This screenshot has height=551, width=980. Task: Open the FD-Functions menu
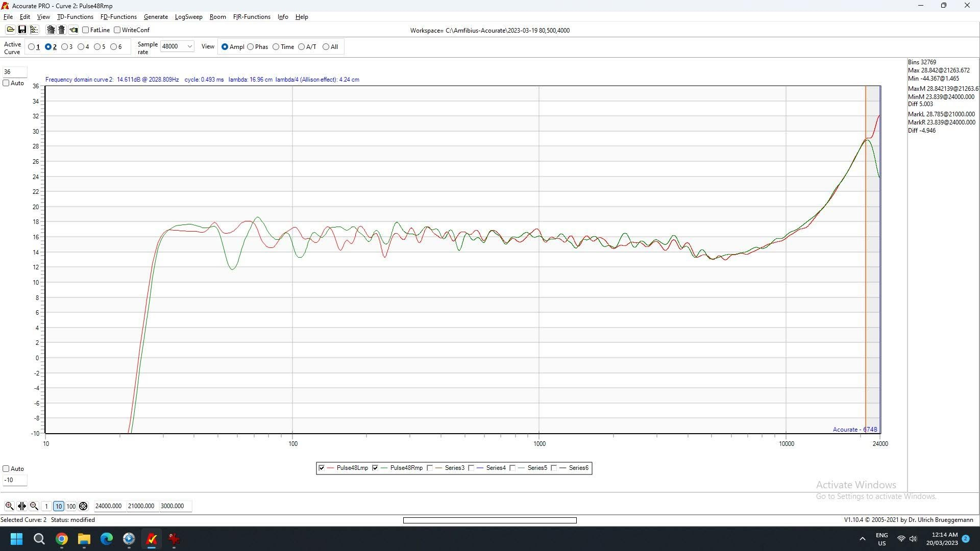[118, 17]
